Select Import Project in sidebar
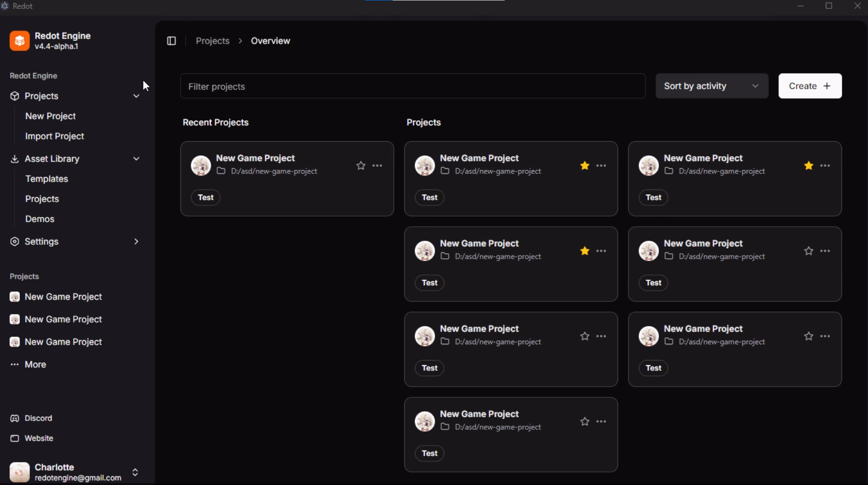The width and height of the screenshot is (868, 485). 54,136
